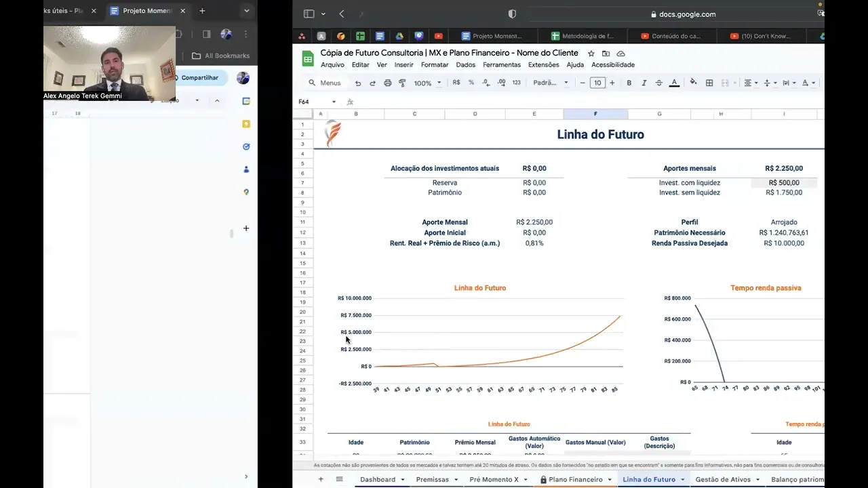Open vertical align dropdown

(x=770, y=83)
